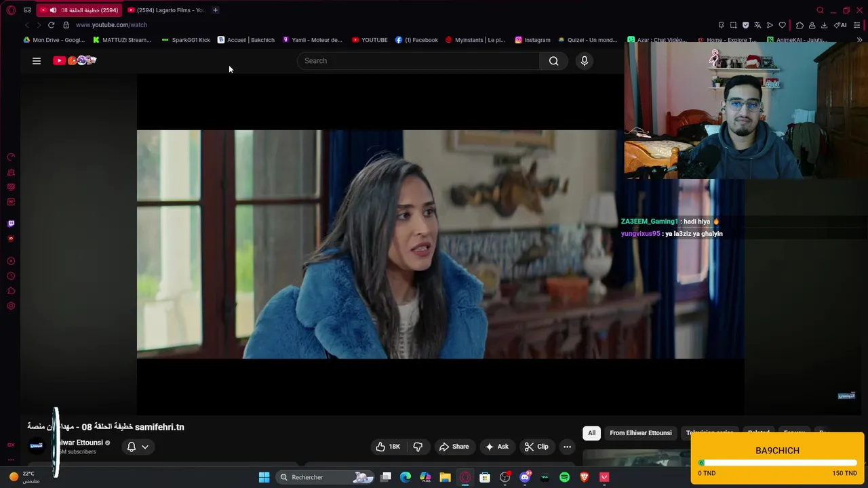Open the Instagram bookmark
868x488 pixels.
click(532, 40)
